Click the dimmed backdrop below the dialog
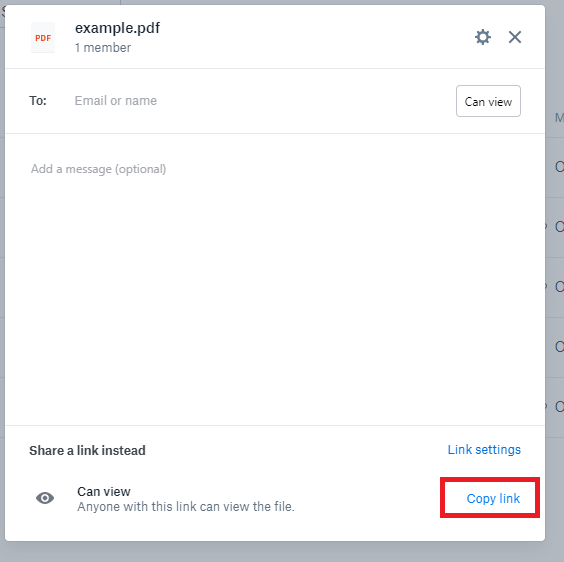Viewport: 564px width, 562px height. (275, 552)
